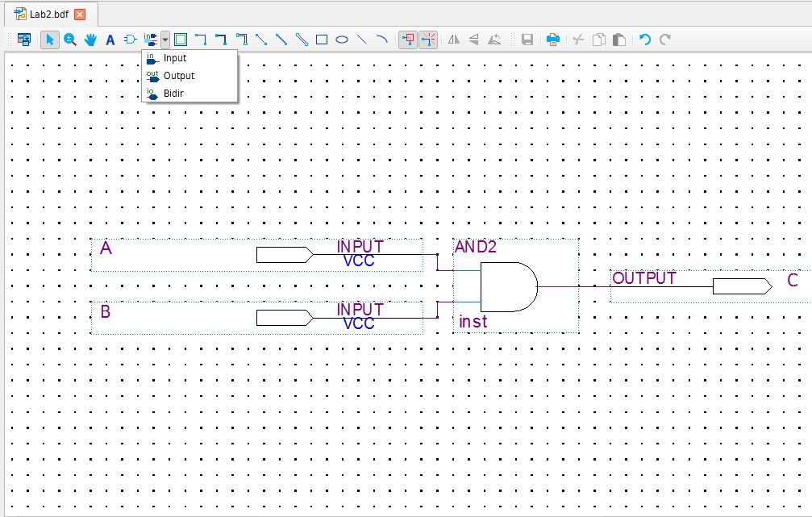The height and width of the screenshot is (517, 812).
Task: Close the Lab2.bdf tab
Action: [x=80, y=15]
